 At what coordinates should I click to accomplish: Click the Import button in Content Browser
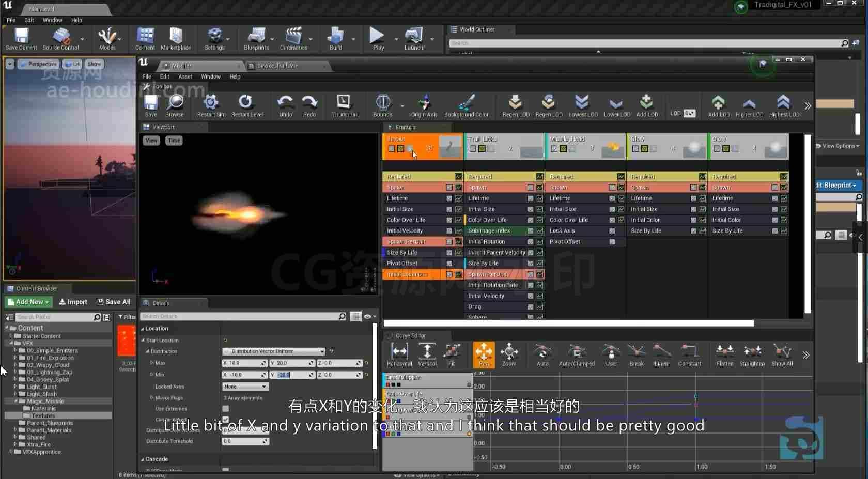(x=73, y=302)
